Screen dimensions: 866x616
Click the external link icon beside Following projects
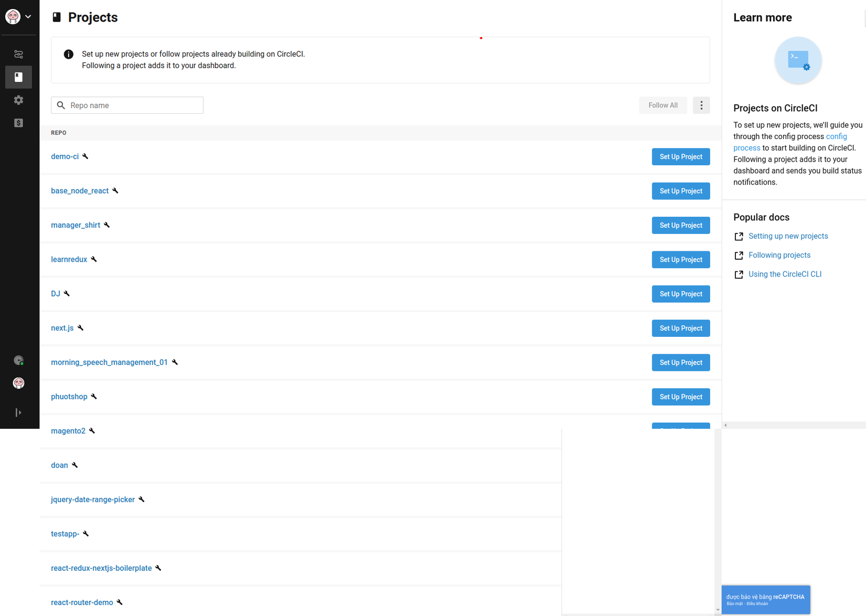(739, 256)
